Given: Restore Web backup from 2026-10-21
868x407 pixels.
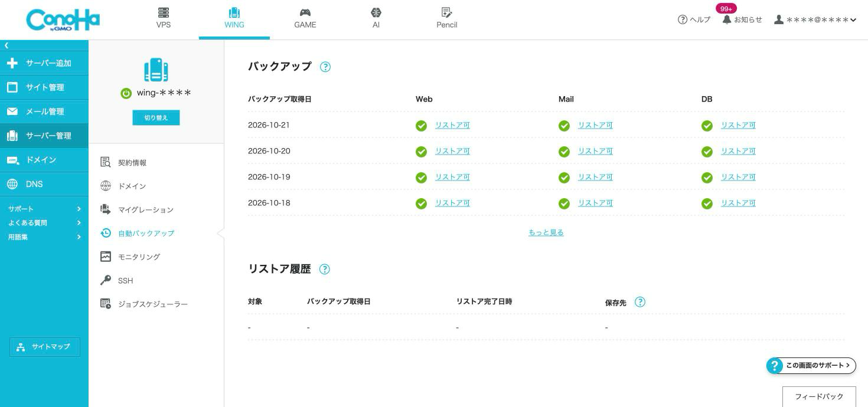Looking at the screenshot, I should click(452, 125).
